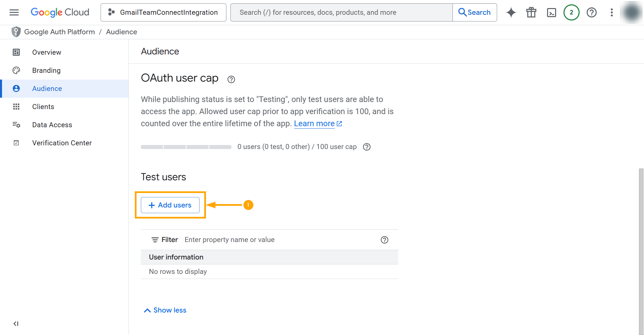Go to Branding in sidebar
The image size is (644, 335).
pyautogui.click(x=46, y=70)
